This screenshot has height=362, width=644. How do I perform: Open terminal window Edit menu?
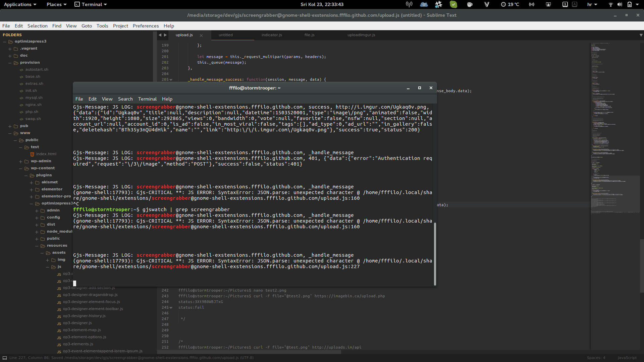[x=93, y=99]
